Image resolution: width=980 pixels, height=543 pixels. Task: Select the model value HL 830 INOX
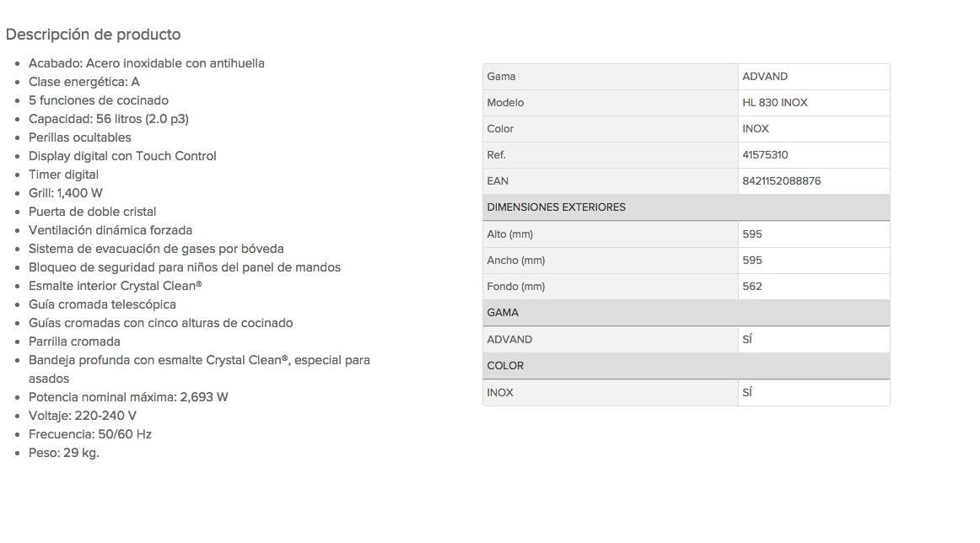(775, 103)
